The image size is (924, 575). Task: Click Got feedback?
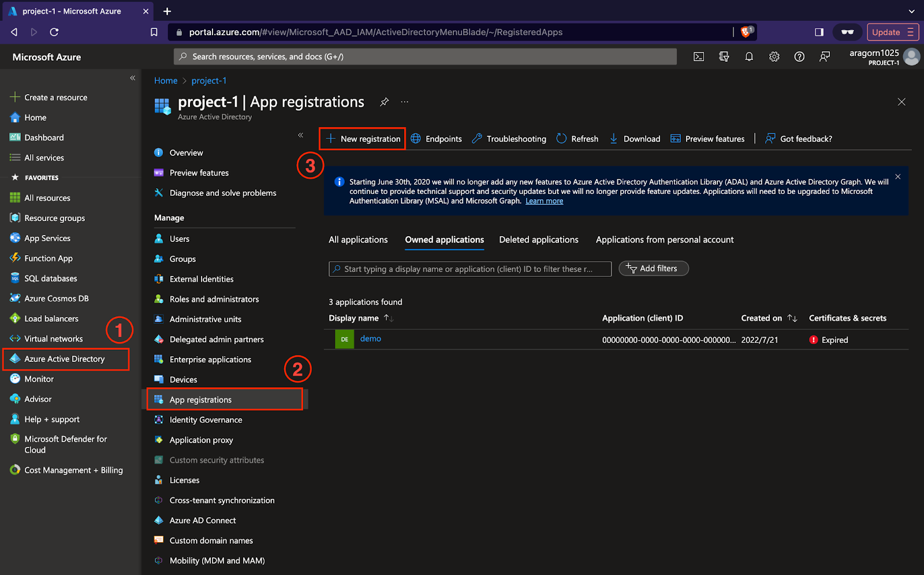tap(799, 139)
